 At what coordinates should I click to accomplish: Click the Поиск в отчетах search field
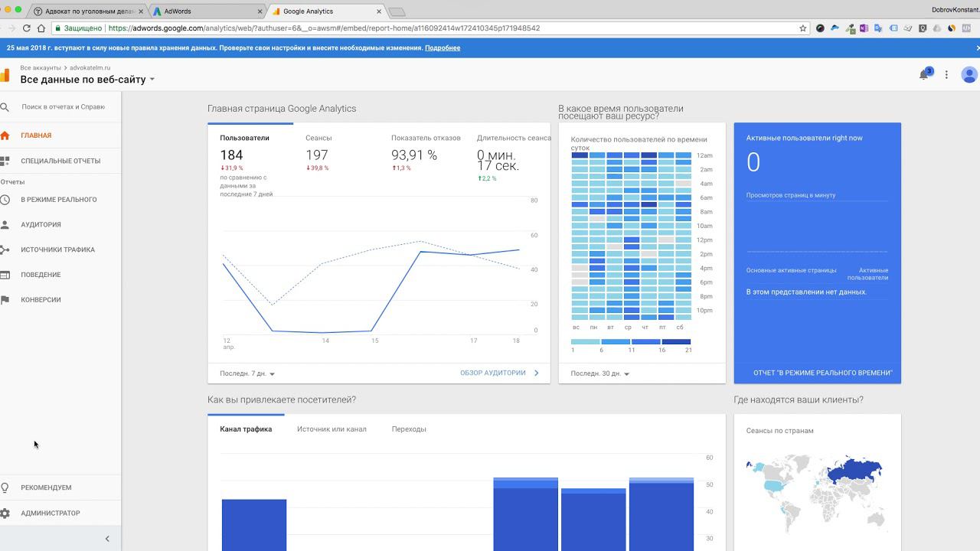click(x=64, y=107)
